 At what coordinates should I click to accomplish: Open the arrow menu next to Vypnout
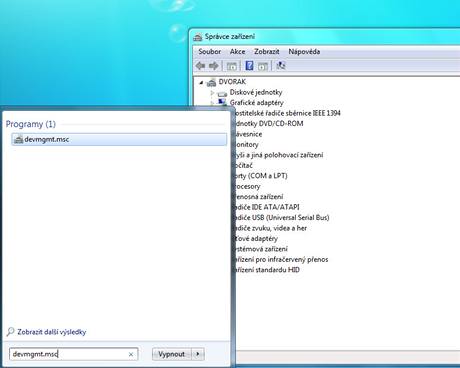[198, 354]
